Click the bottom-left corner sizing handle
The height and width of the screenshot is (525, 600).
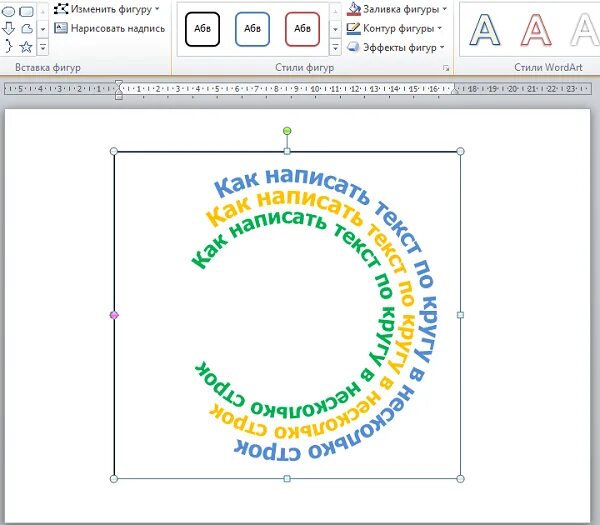point(114,479)
